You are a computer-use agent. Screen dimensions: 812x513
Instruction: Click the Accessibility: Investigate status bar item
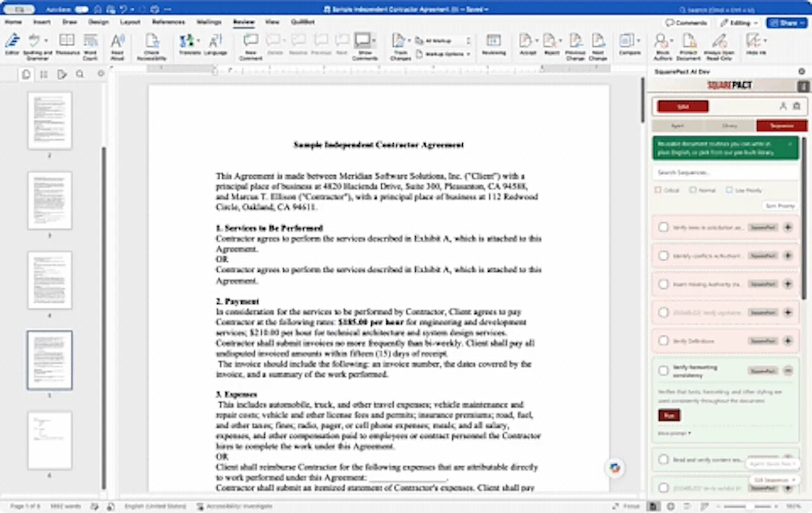234,506
